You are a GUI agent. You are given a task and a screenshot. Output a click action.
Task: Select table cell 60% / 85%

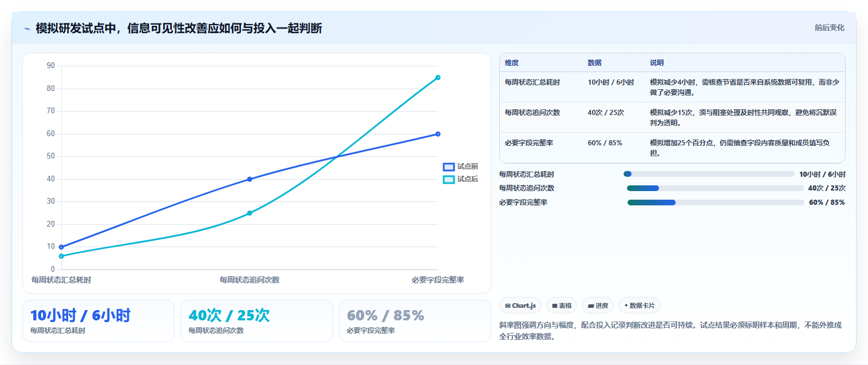pos(605,143)
